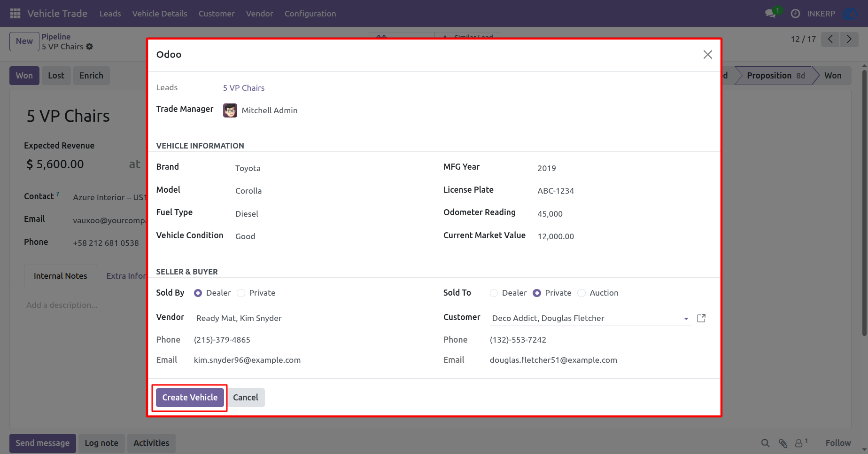Click the chatter search icon
The image size is (868, 454).
click(765, 443)
